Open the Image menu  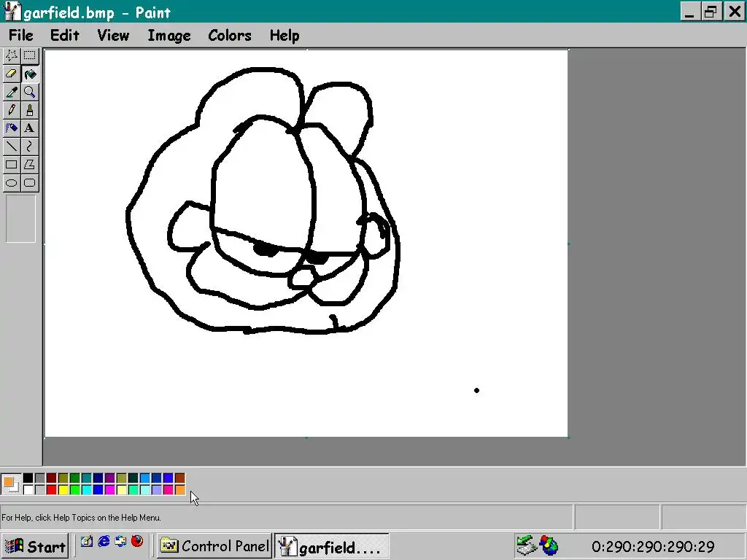pos(169,35)
